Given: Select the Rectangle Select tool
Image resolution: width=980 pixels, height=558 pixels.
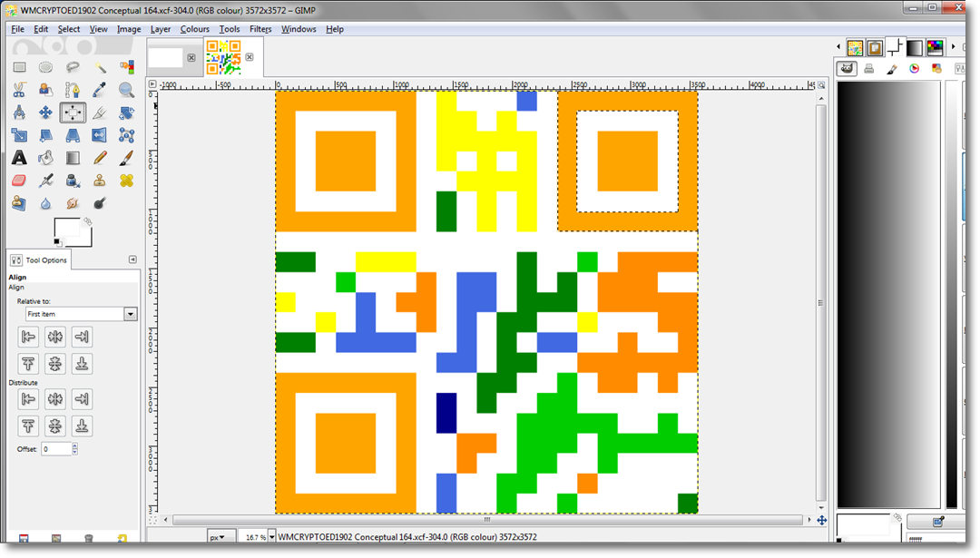Looking at the screenshot, I should pyautogui.click(x=19, y=67).
